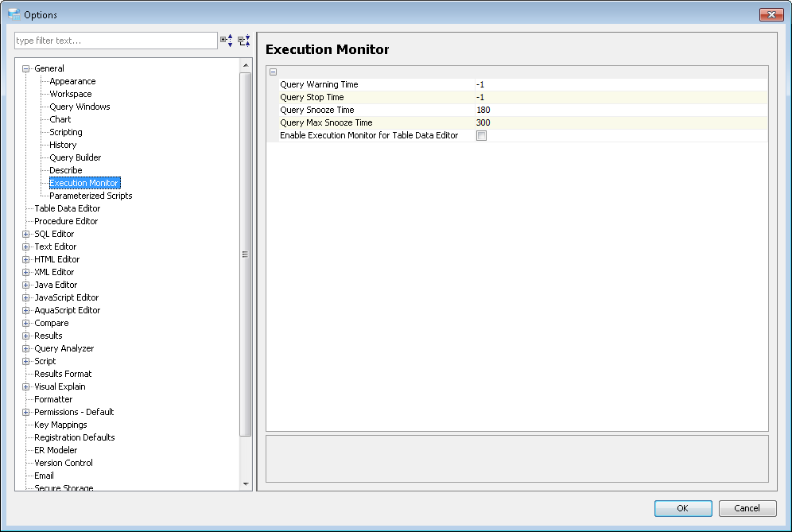
Task: Select Registration Defaults
Action: click(x=74, y=437)
